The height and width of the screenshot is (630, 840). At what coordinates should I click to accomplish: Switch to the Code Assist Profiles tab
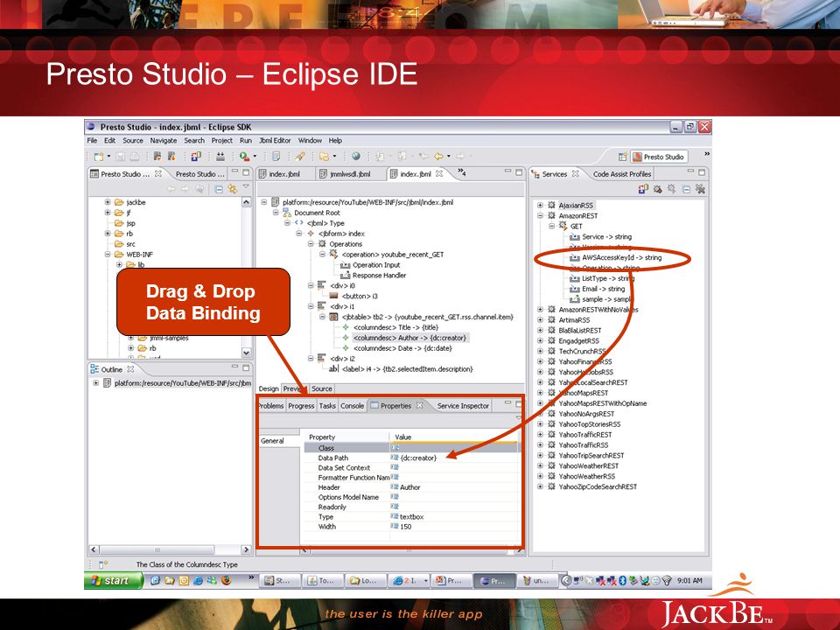click(622, 174)
